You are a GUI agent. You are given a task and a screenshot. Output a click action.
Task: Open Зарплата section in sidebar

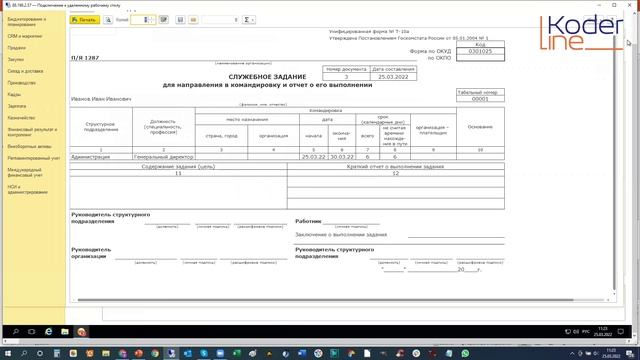pos(17,106)
